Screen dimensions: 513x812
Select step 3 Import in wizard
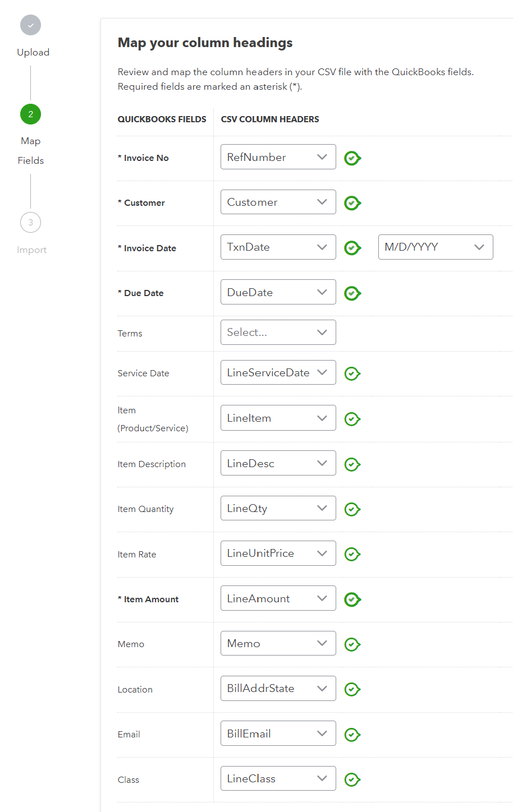tap(31, 223)
